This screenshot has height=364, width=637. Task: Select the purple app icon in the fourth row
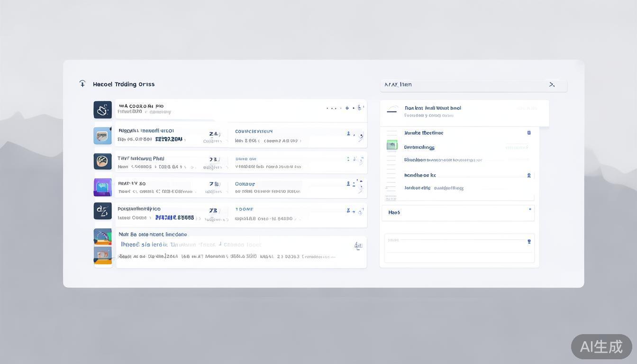(x=102, y=187)
